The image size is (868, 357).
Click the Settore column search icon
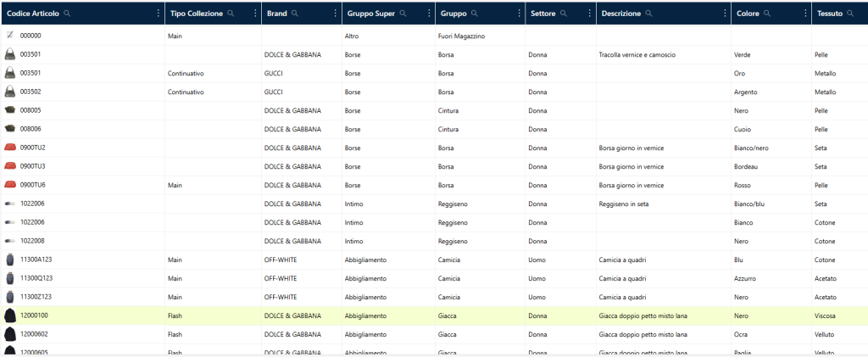565,14
